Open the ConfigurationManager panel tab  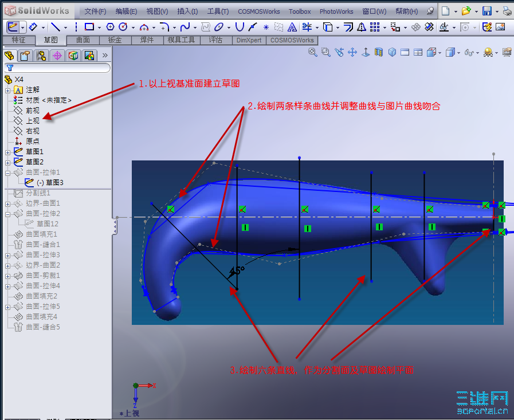tap(41, 56)
